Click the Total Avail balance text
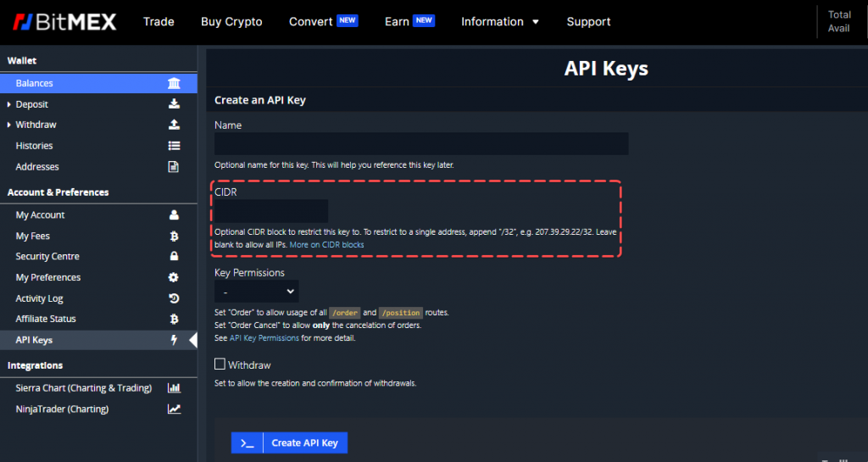Screen dimensions: 868x462 pos(838,21)
